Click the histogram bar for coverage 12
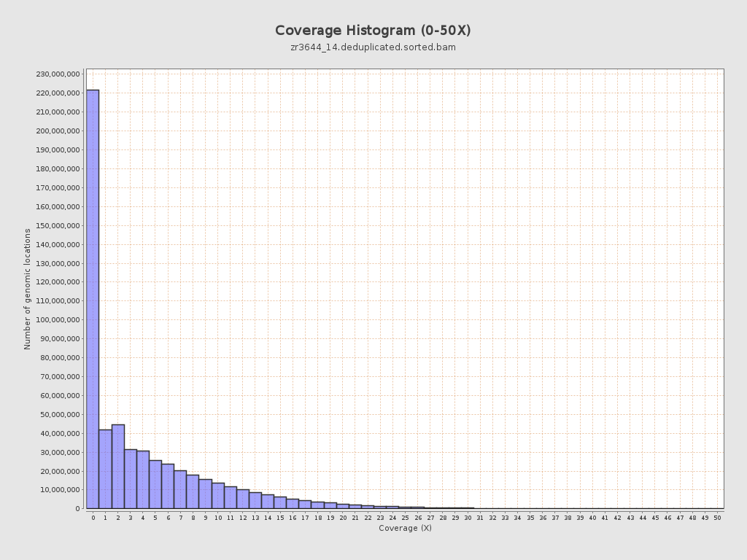The width and height of the screenshot is (747, 560). [243, 499]
